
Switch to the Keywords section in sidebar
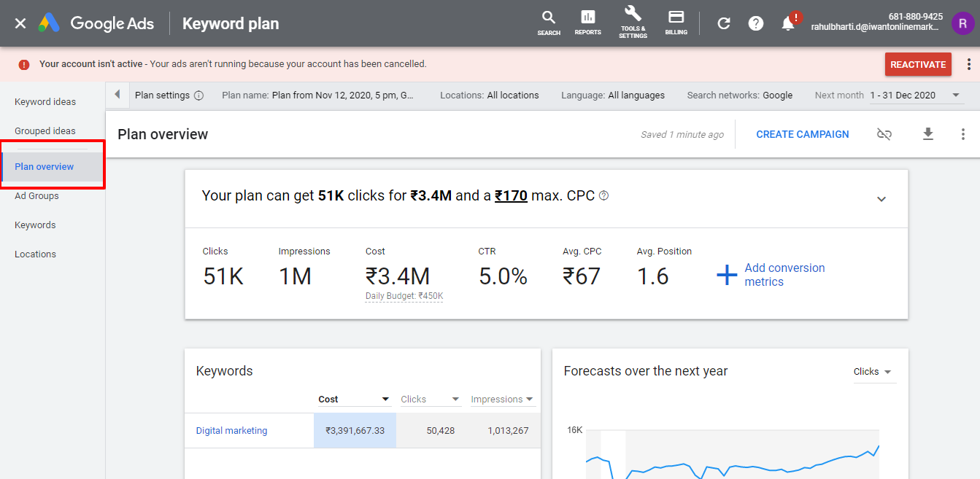click(x=35, y=225)
